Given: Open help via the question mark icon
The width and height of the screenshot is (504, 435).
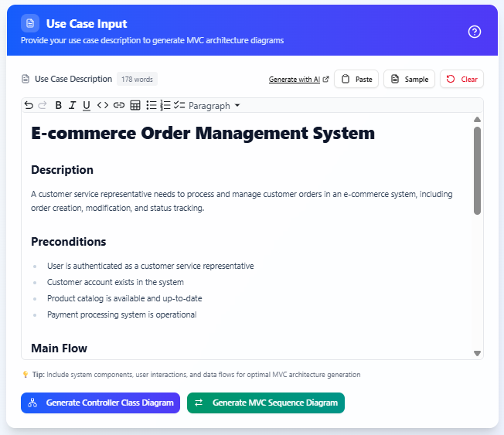Looking at the screenshot, I should (475, 32).
